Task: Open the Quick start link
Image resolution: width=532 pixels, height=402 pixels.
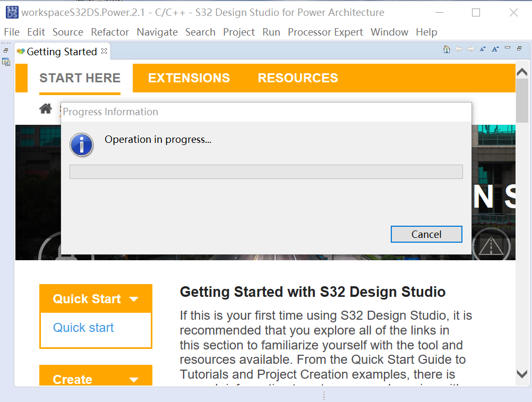Action: pos(83,328)
